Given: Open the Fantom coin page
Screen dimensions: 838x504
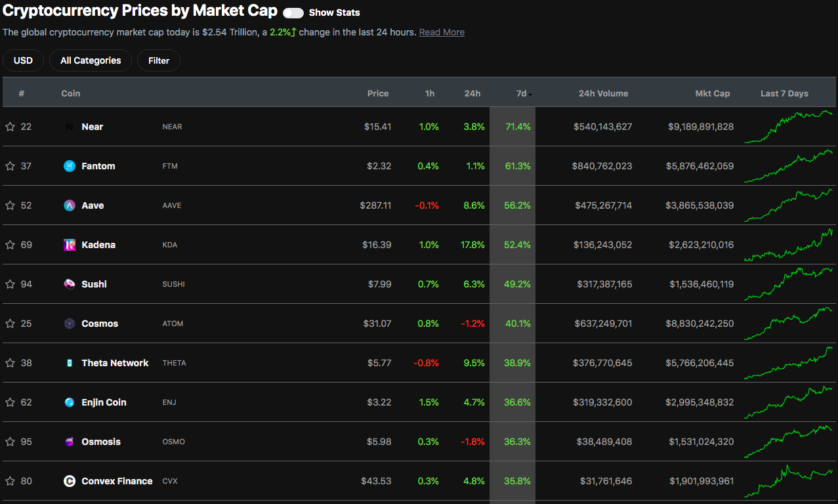Looking at the screenshot, I should pyautogui.click(x=98, y=166).
